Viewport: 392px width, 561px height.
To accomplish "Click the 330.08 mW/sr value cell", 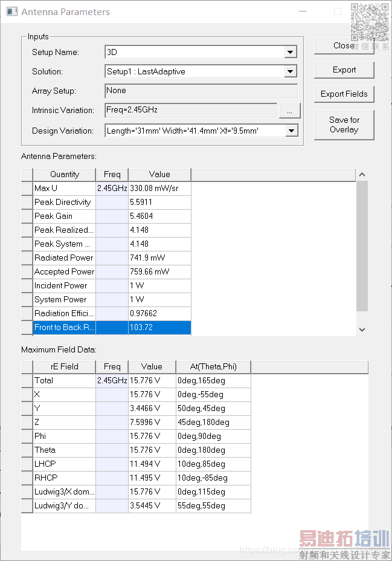I will pos(159,188).
